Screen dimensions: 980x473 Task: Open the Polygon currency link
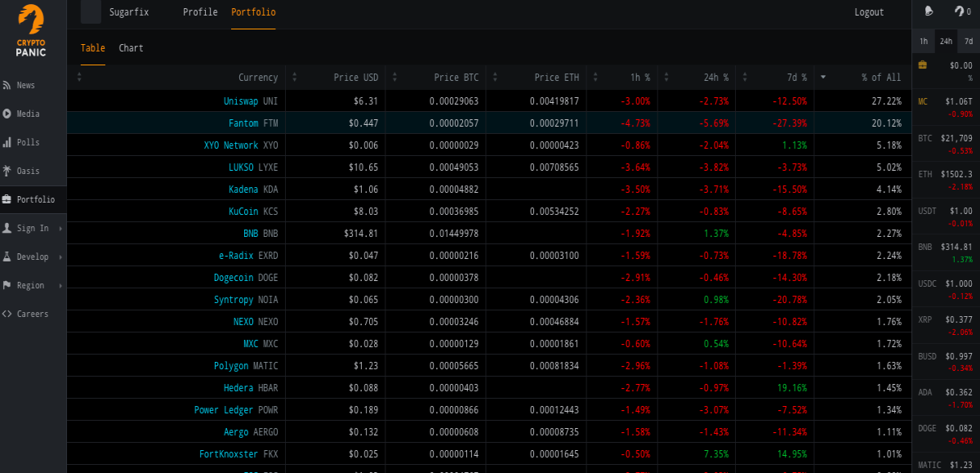[231, 366]
